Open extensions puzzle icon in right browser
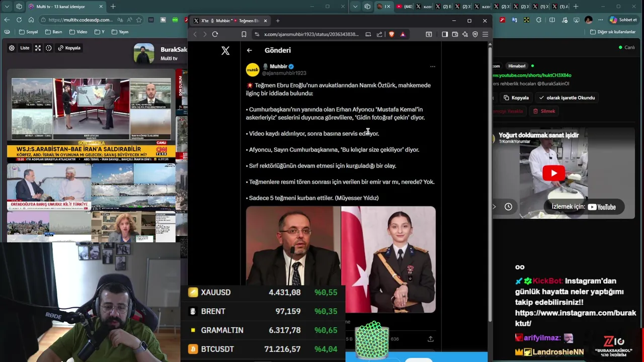 tap(539, 20)
